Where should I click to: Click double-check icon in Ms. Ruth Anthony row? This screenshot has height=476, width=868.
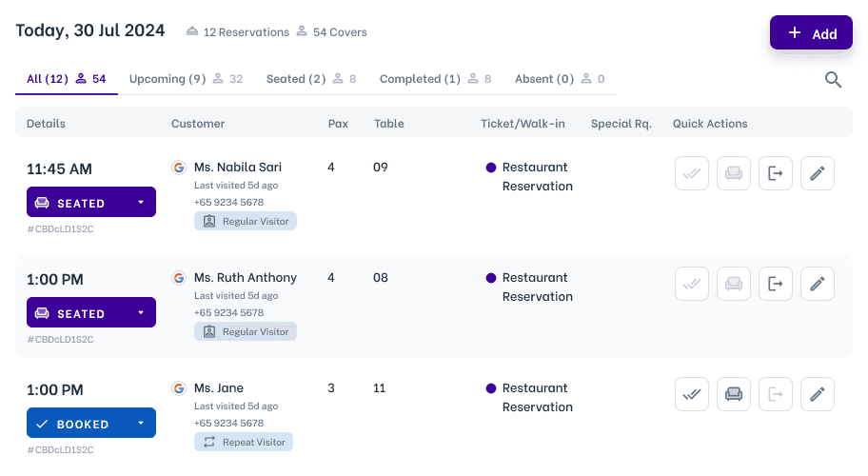click(x=691, y=284)
